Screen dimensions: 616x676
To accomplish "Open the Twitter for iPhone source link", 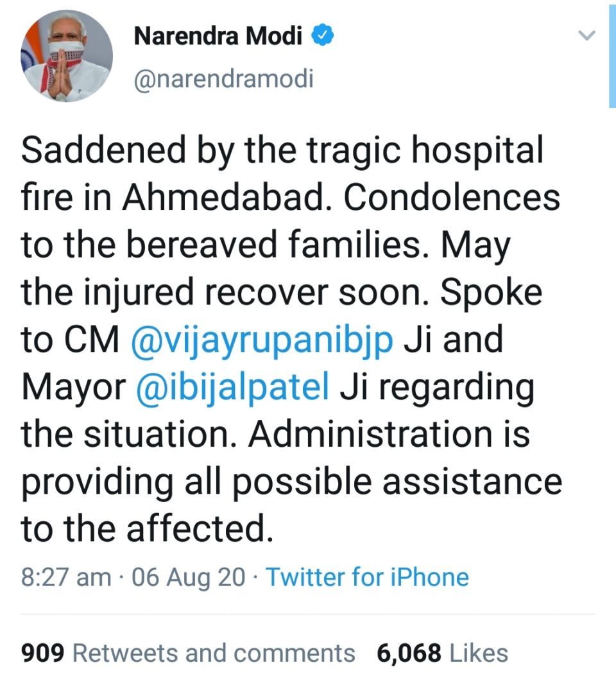I will [367, 577].
